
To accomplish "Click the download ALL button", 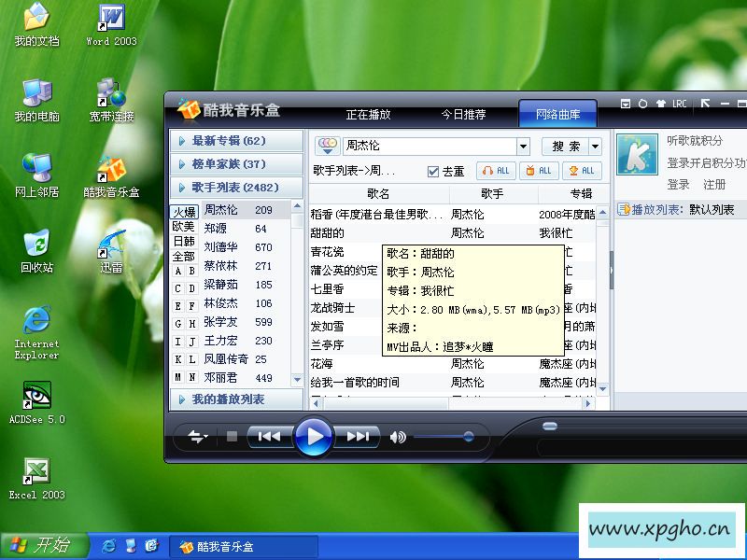I will coord(582,171).
